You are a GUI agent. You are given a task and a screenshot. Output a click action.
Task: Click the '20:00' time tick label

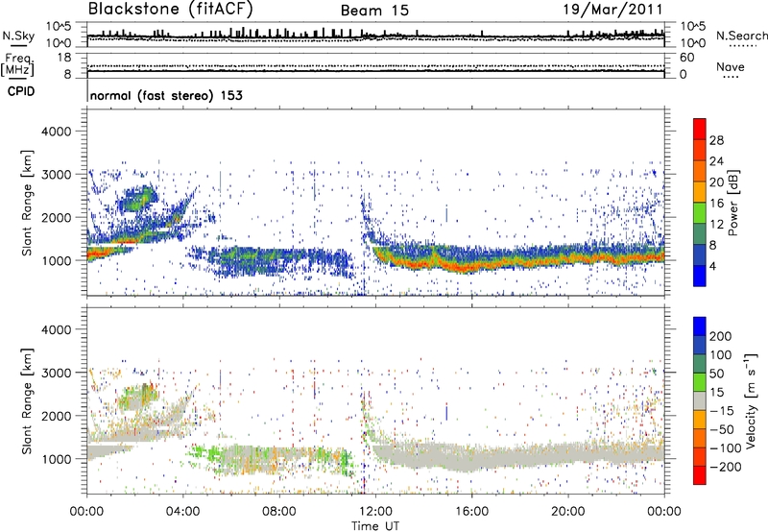[x=567, y=512]
